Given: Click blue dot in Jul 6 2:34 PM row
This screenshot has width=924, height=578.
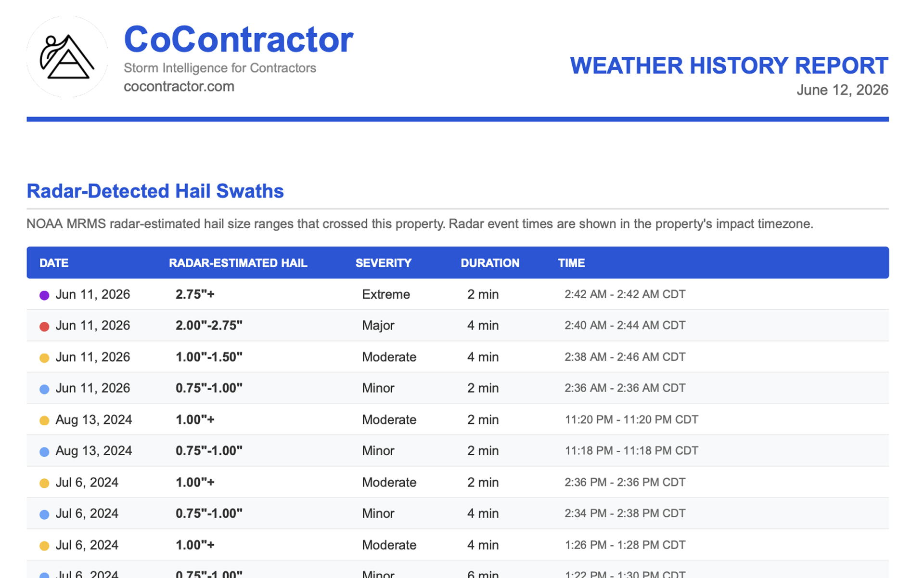Looking at the screenshot, I should pyautogui.click(x=44, y=514).
